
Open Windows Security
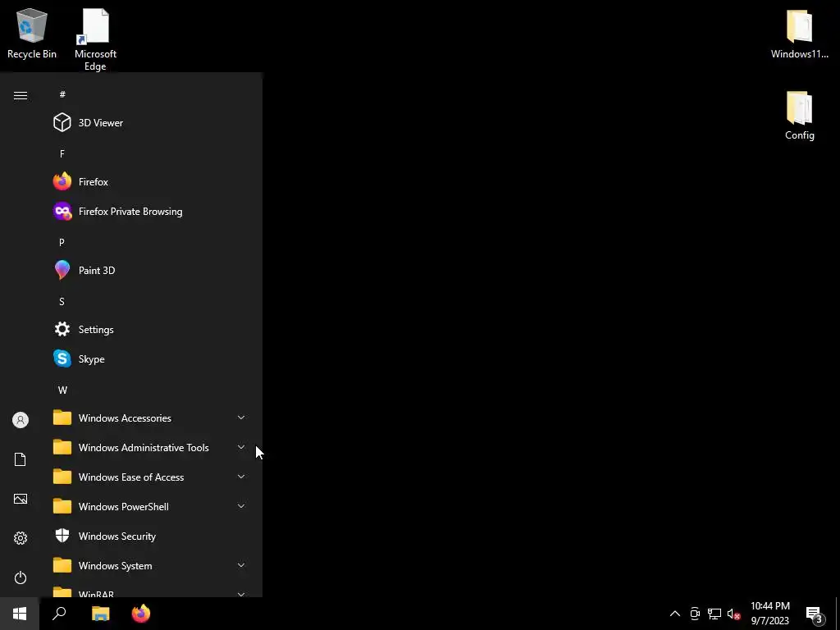tap(150, 536)
